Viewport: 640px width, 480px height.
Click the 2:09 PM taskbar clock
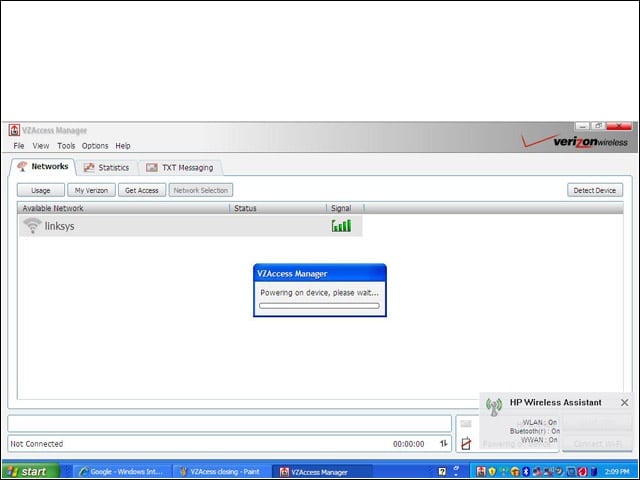click(x=617, y=471)
